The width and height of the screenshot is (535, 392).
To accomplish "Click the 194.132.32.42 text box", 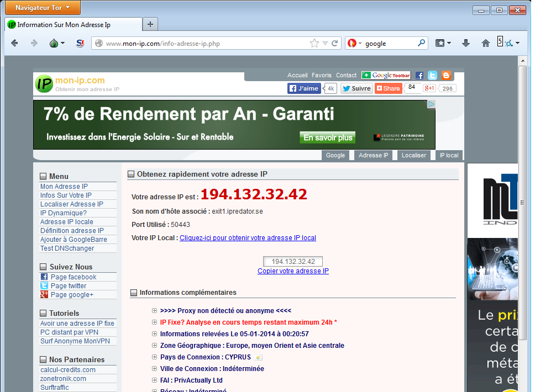I will [293, 262].
